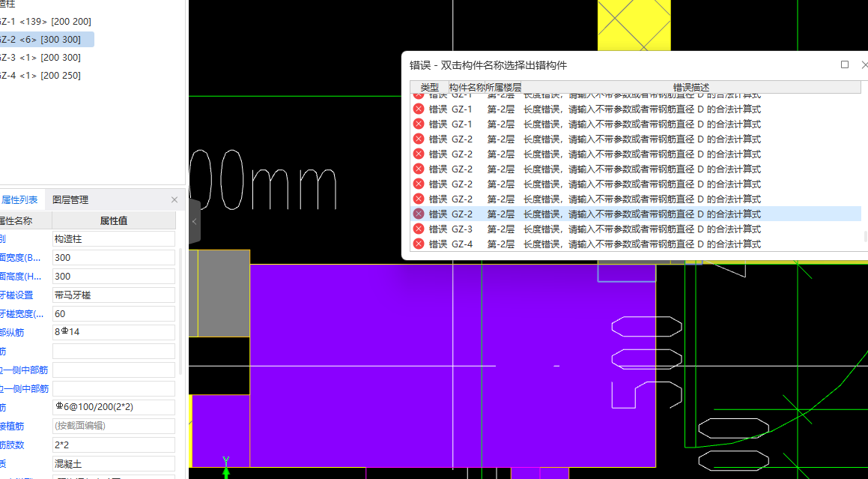Viewport: 868px width, 479px height.
Task: Open the 图层管理 tab
Action: click(x=70, y=199)
